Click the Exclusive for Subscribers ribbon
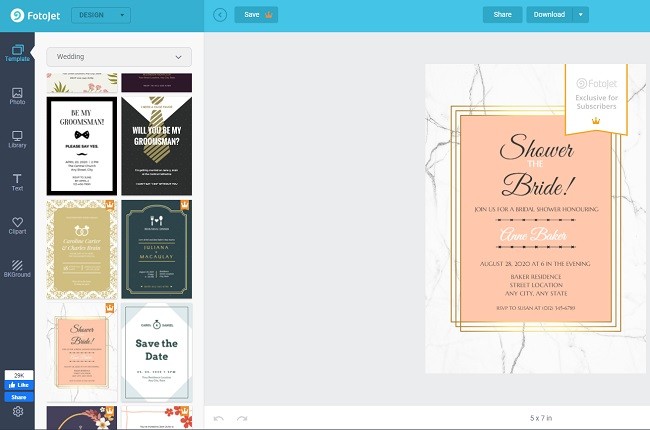Viewport: 650px width, 430px height. (596, 100)
